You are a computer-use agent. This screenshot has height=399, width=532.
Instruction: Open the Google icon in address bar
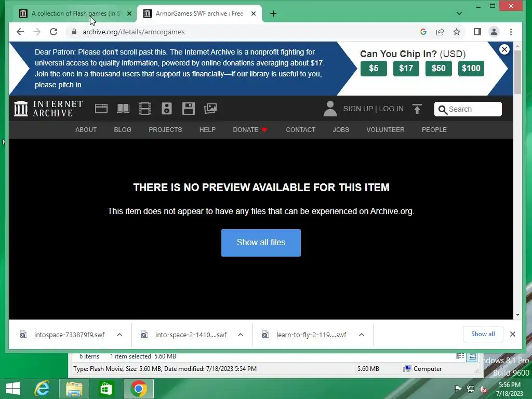pos(423,32)
